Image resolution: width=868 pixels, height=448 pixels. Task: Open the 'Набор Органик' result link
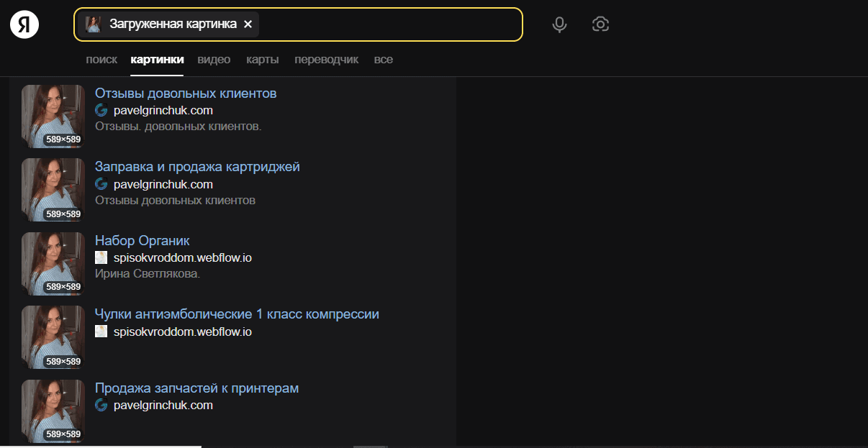[142, 240]
